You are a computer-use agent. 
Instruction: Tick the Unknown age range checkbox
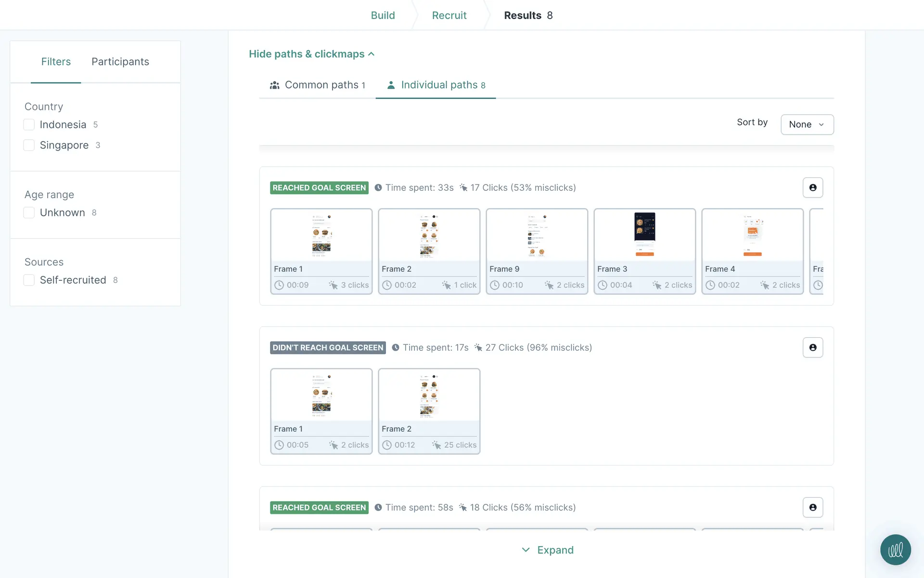tap(29, 212)
